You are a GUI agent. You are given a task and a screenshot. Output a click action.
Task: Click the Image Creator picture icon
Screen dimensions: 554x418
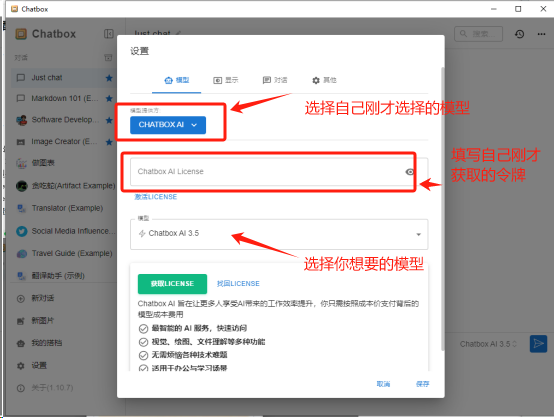[x=21, y=142]
